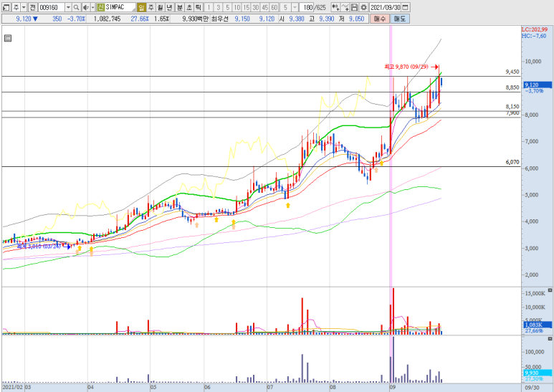The image size is (554, 392).
Task: Switch to 분 minute chart period
Action: 179,7
